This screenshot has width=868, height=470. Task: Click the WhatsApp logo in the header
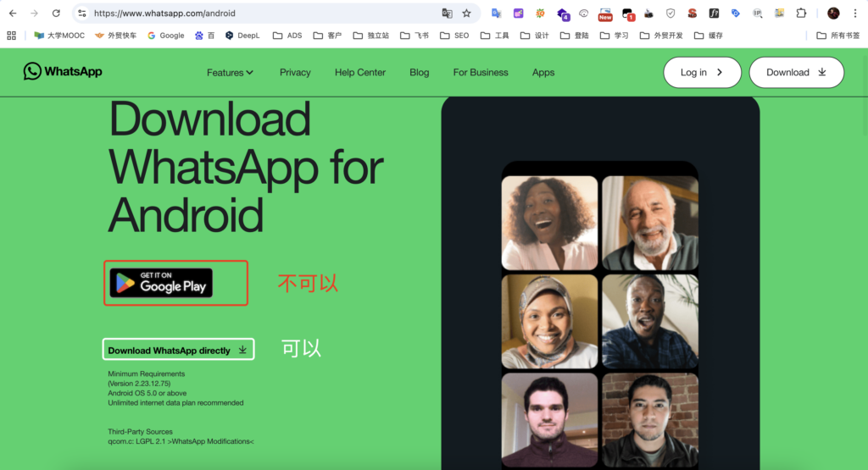(x=63, y=72)
